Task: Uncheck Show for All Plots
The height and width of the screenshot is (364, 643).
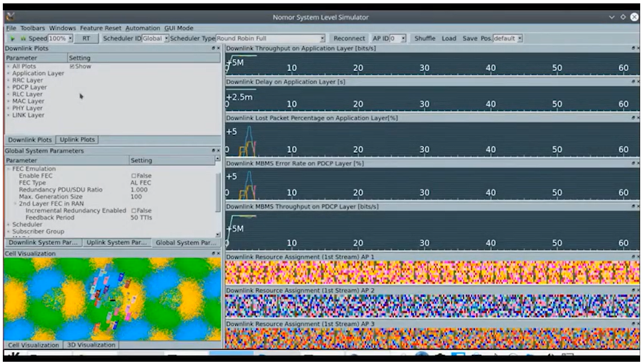Action: pos(72,66)
